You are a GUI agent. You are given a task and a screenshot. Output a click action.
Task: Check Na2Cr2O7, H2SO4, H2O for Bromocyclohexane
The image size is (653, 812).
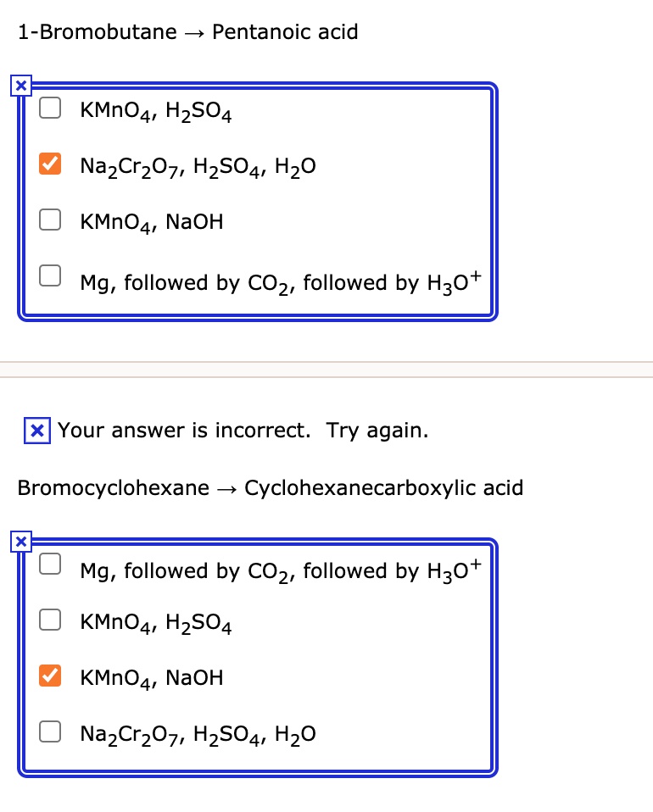(x=50, y=731)
